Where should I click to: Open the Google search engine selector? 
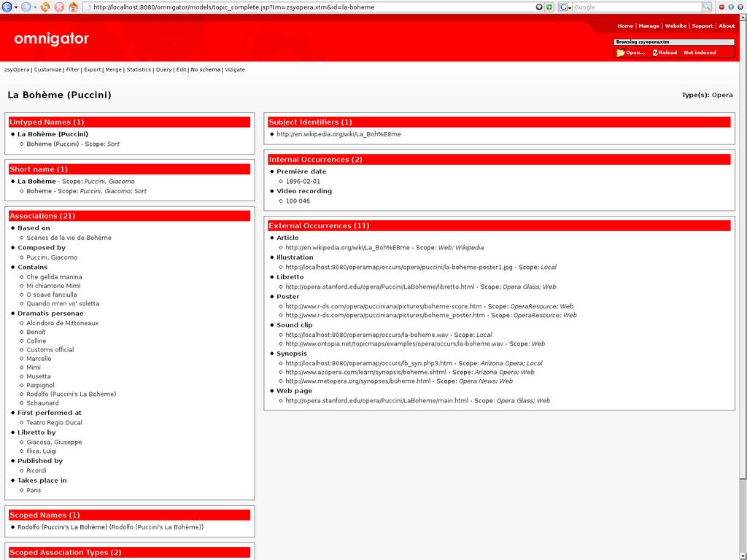565,7
